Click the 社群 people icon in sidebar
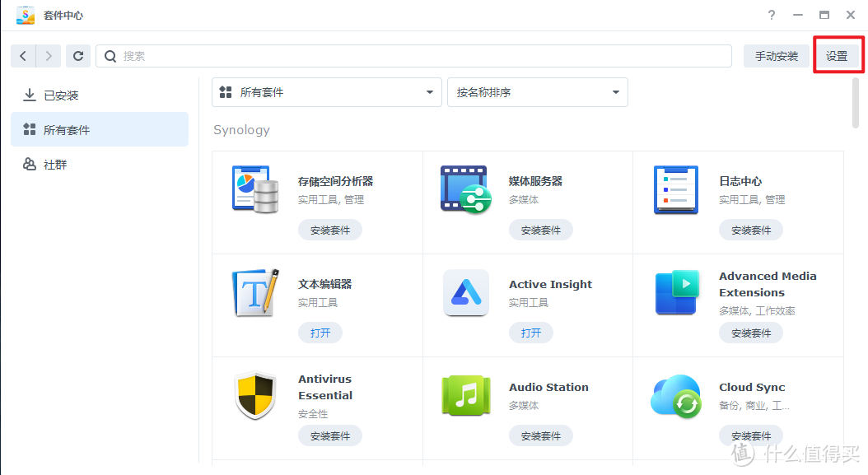The image size is (868, 475). pyautogui.click(x=30, y=164)
